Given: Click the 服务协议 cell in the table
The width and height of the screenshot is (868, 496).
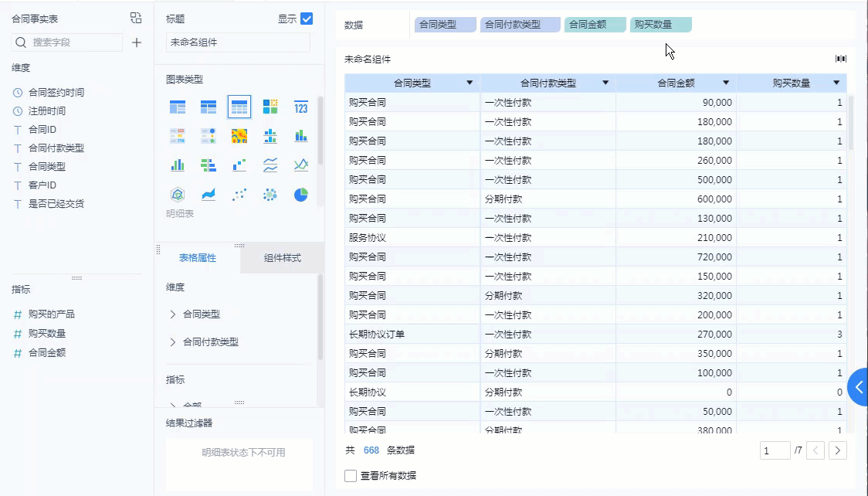Looking at the screenshot, I should click(x=412, y=237).
